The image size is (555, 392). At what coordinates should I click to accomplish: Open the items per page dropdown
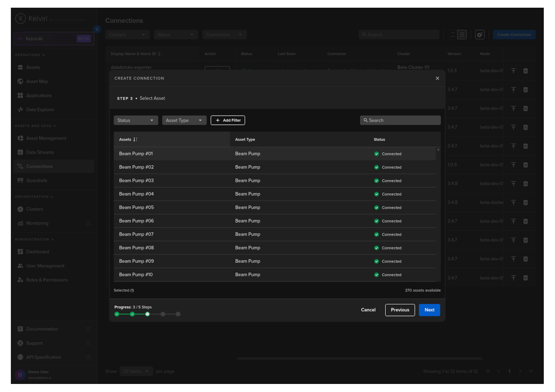coord(136,371)
